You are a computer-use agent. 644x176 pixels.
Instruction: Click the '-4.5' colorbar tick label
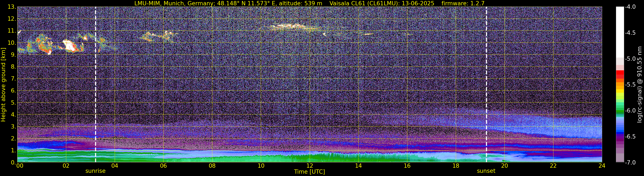pos(630,33)
